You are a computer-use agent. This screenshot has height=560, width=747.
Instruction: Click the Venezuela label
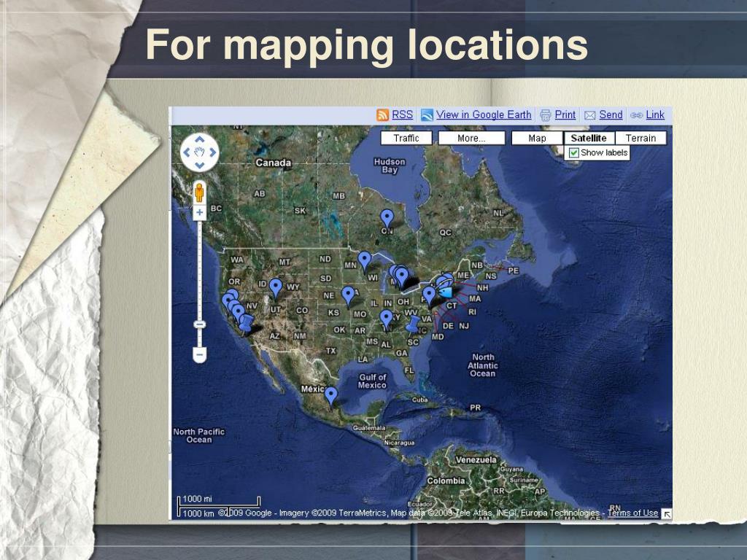pos(476,460)
